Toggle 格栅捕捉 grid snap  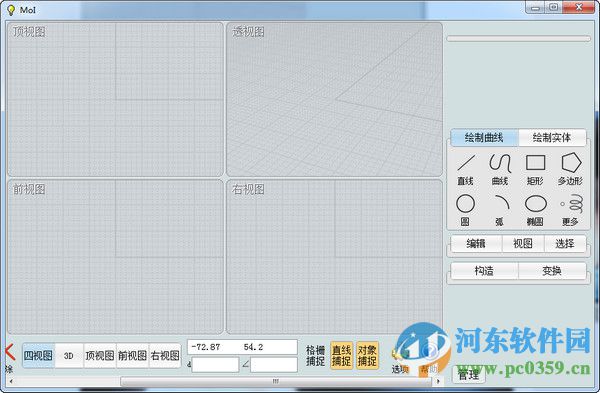316,355
